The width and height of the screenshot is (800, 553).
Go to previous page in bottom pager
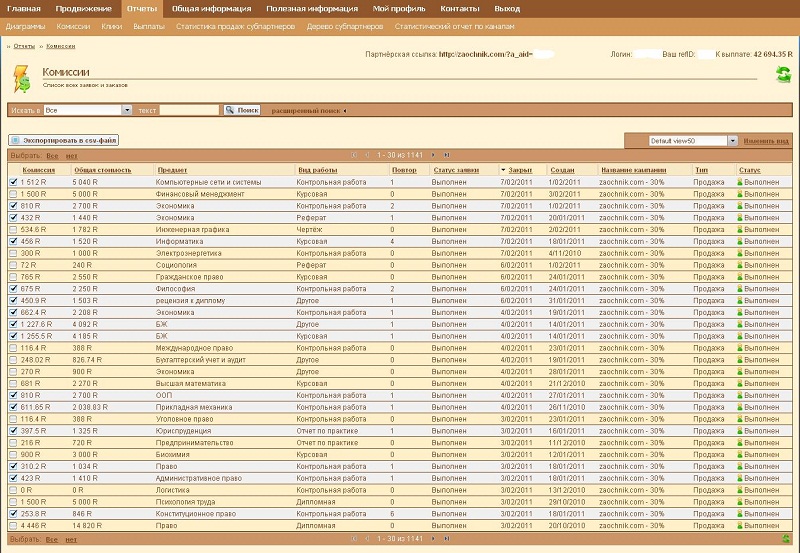[367, 539]
